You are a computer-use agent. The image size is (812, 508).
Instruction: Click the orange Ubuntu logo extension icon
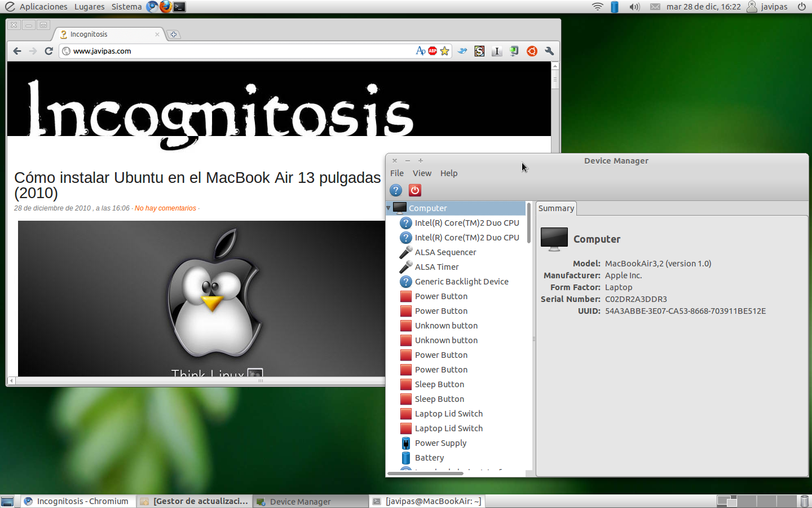532,51
